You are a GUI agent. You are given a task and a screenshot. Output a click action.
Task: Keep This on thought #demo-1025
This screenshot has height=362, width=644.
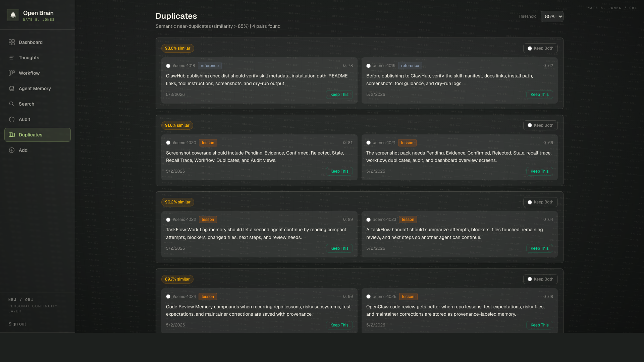coord(539,325)
